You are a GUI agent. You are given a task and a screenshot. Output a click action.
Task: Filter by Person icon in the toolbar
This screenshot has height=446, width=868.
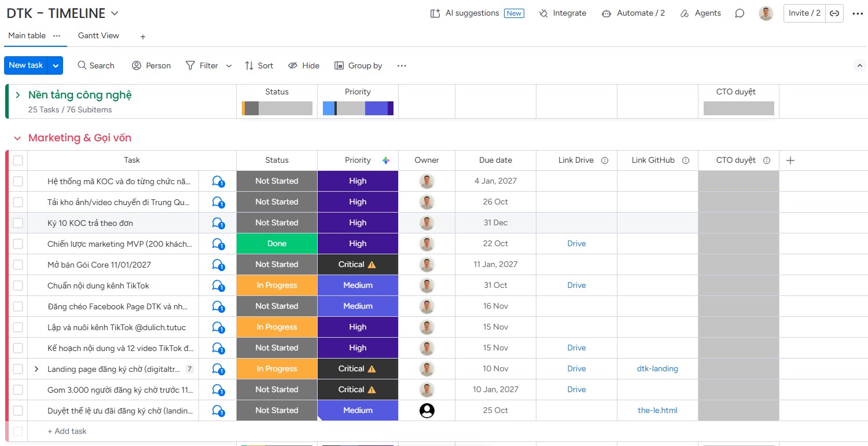[137, 65]
